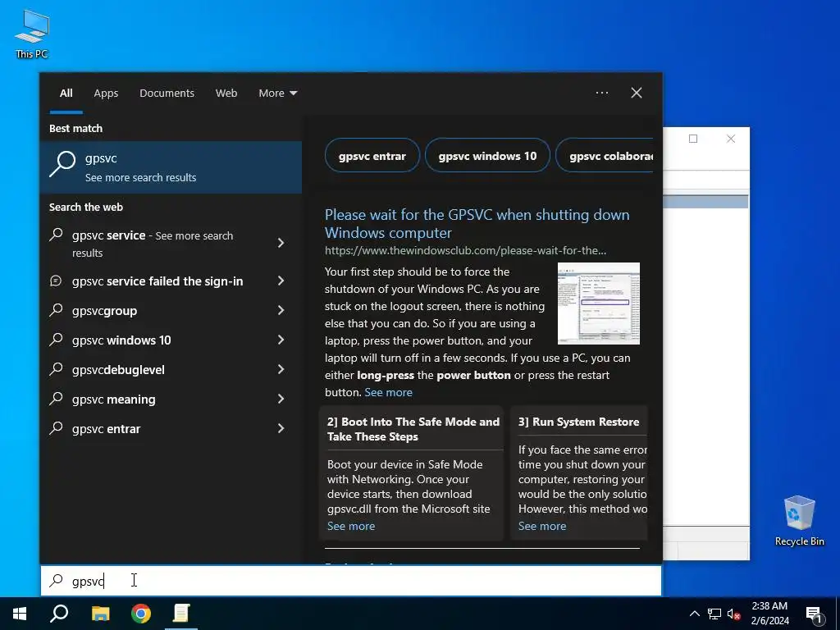Switch to the Documents search tab
The width and height of the screenshot is (840, 630).
pos(167,94)
